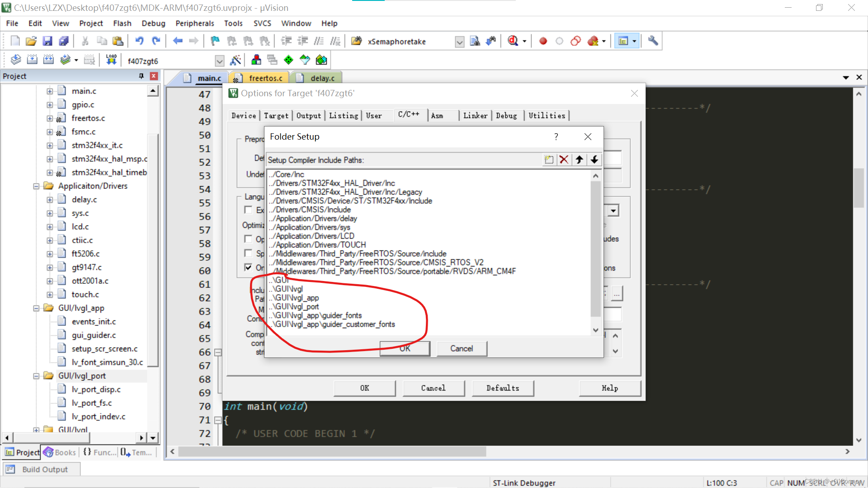Toggle the checked checkbox in Language group
The height and width of the screenshot is (488, 868).
pyautogui.click(x=248, y=267)
